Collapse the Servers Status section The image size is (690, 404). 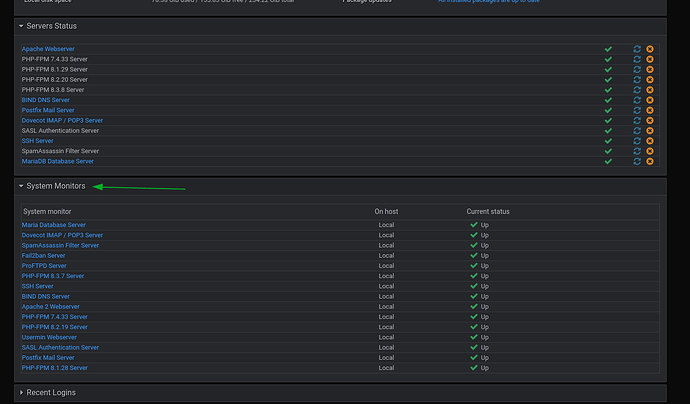tap(21, 26)
